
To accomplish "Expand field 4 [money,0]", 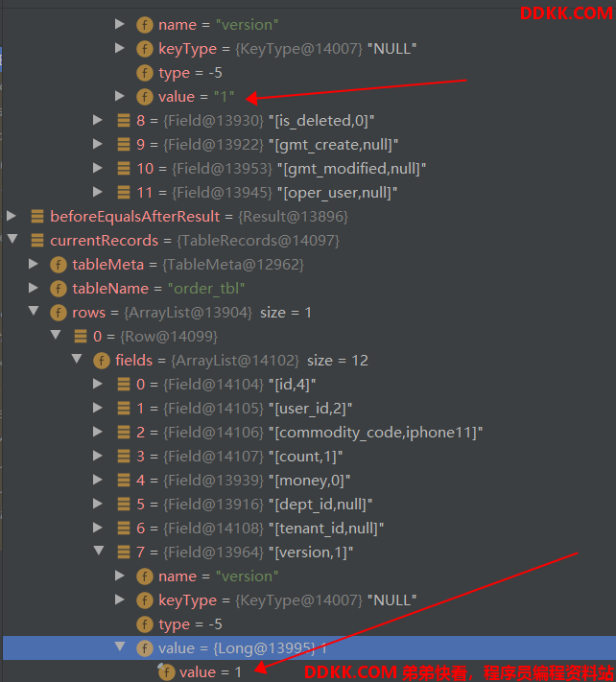I will [98, 480].
